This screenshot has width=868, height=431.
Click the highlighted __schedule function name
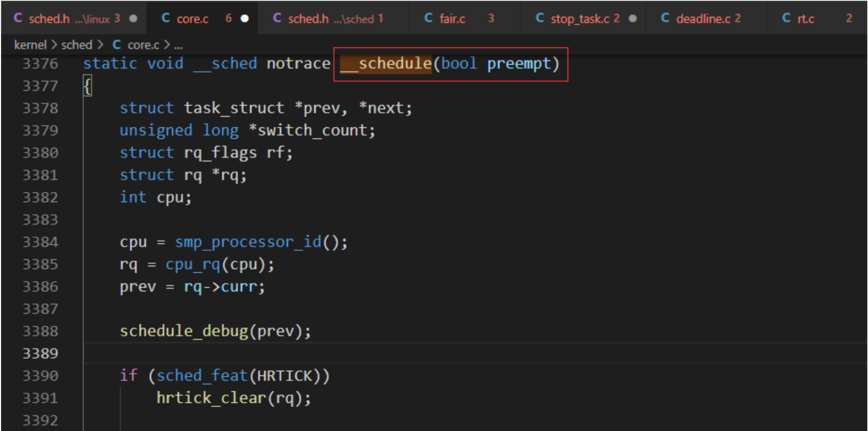[386, 64]
